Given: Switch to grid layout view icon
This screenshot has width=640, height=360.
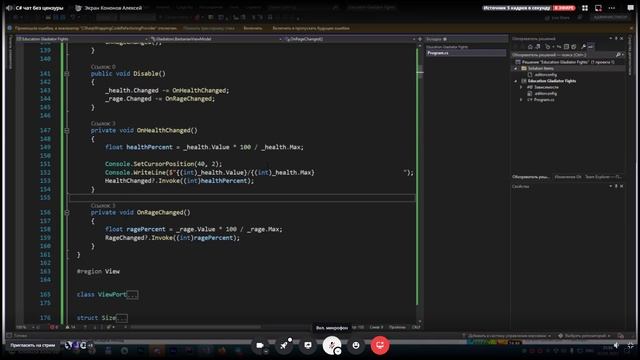Looking at the screenshot, I should (585, 8).
